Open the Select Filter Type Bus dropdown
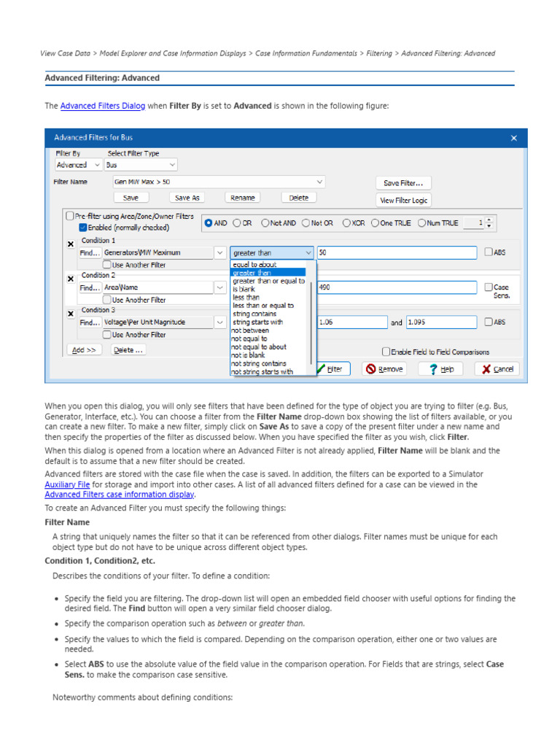The image size is (560, 747). click(x=172, y=165)
